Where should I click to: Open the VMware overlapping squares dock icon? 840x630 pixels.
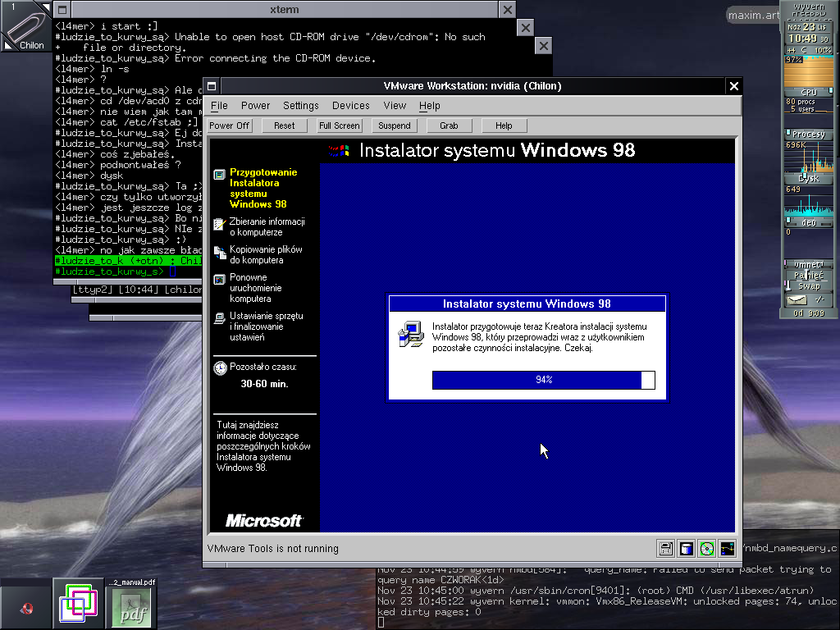[x=79, y=604]
